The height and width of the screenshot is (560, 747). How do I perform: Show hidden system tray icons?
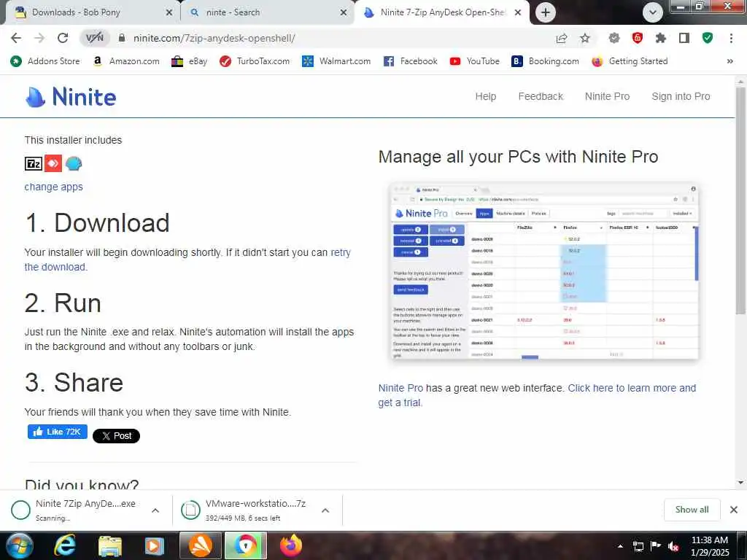coord(620,546)
